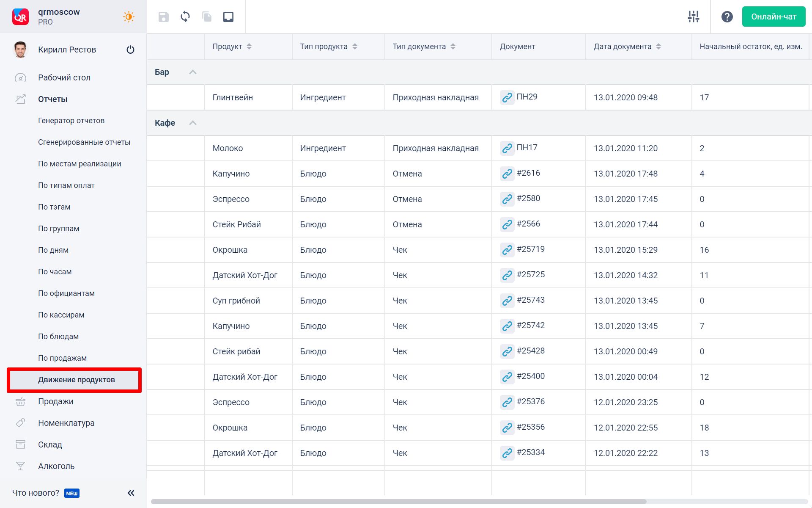Sort by Дата документа column arrows
812x508 pixels.
pyautogui.click(x=658, y=47)
